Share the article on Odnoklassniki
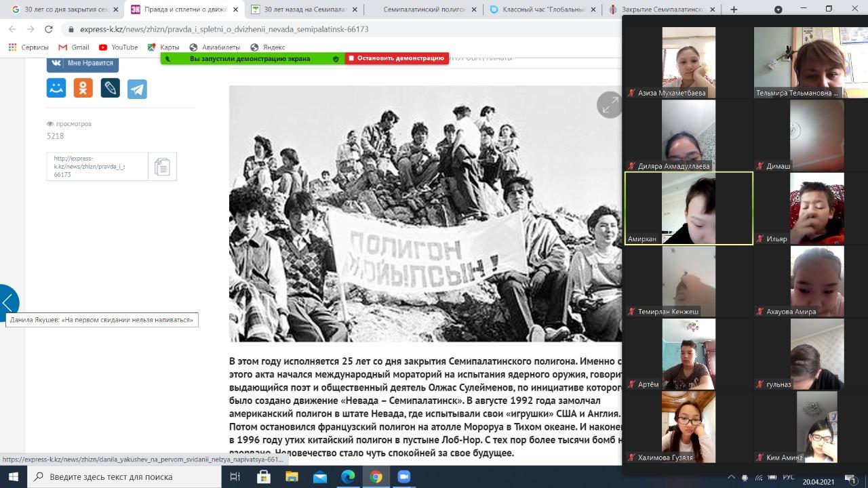 coord(83,88)
